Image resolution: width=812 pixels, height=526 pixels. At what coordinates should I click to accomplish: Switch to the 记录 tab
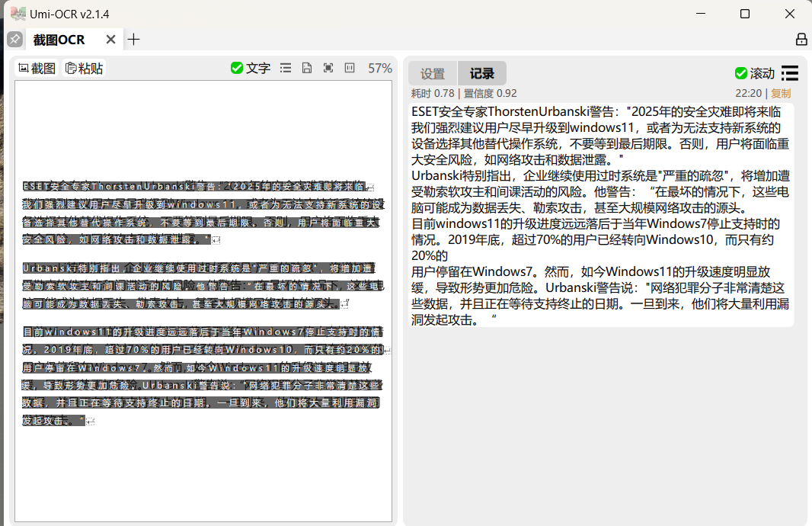click(x=482, y=74)
